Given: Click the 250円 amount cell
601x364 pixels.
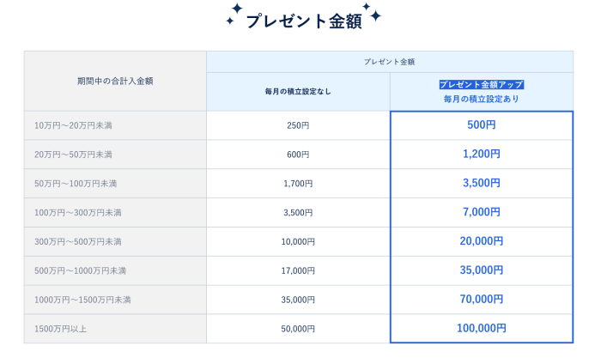Looking at the screenshot, I should 298,125.
